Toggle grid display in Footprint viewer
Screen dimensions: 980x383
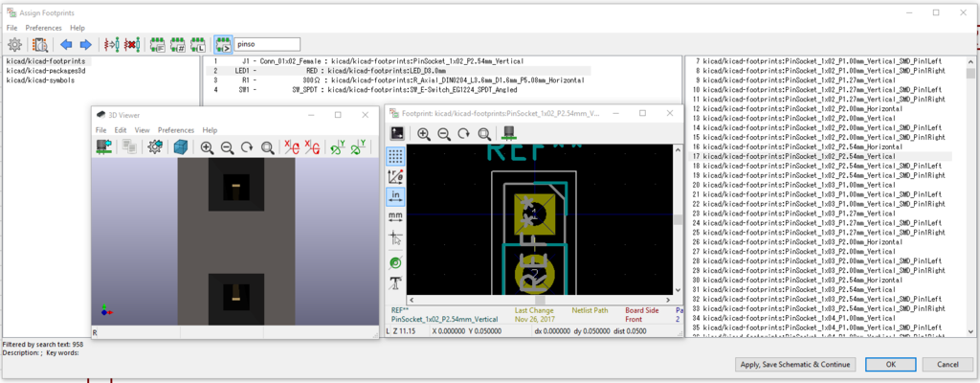[x=395, y=156]
